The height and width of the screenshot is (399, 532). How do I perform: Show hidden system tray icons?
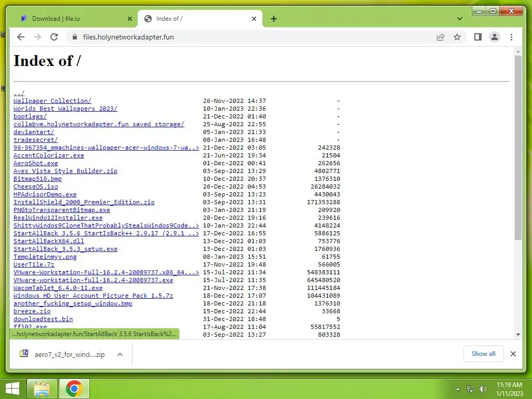pyautogui.click(x=458, y=389)
